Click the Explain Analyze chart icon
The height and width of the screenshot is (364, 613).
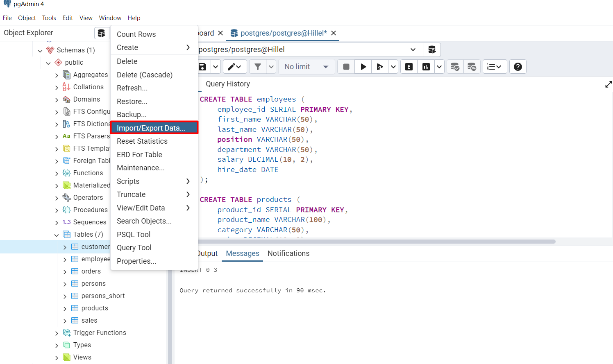pos(427,66)
